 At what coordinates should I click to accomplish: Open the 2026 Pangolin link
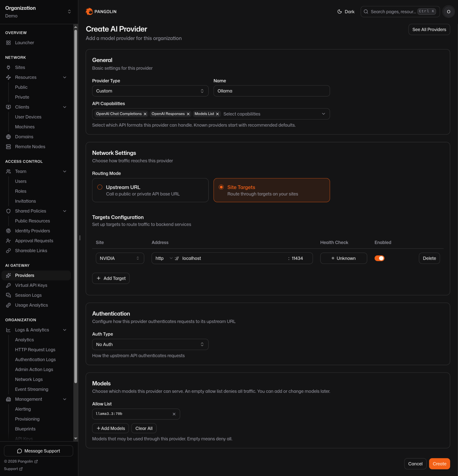tap(21, 461)
